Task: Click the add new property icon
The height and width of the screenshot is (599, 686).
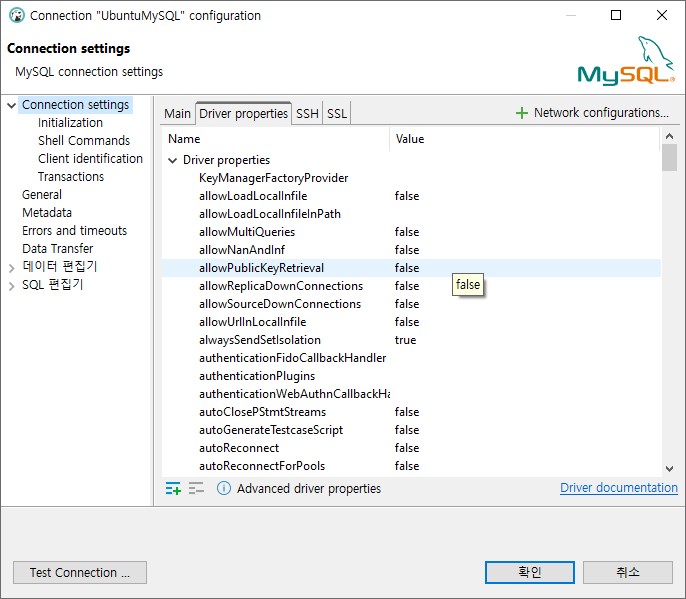Action: pyautogui.click(x=173, y=488)
